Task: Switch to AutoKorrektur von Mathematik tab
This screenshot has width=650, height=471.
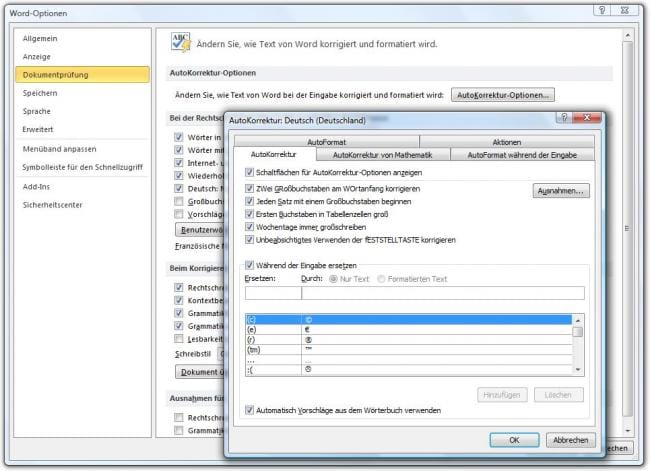Action: (383, 155)
